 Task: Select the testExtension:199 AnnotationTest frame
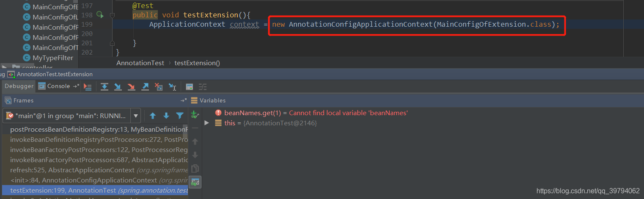click(x=95, y=191)
